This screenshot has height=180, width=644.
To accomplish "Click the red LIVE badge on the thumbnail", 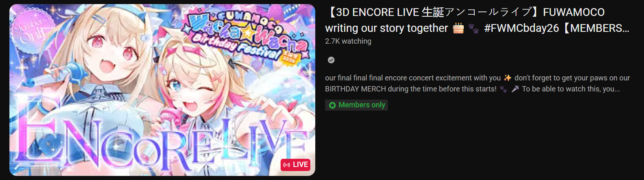I will (296, 165).
